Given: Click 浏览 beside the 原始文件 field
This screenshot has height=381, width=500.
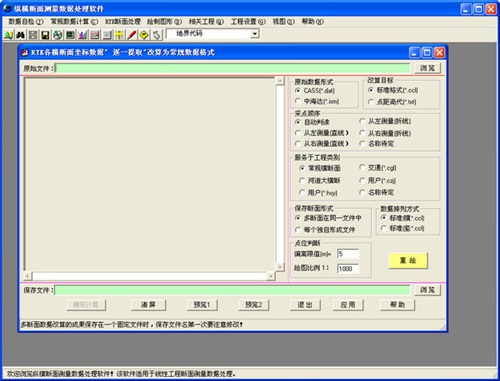Looking at the screenshot, I should point(428,68).
